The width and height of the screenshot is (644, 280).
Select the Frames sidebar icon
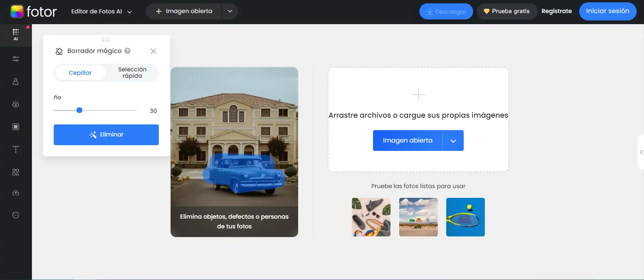click(x=16, y=127)
